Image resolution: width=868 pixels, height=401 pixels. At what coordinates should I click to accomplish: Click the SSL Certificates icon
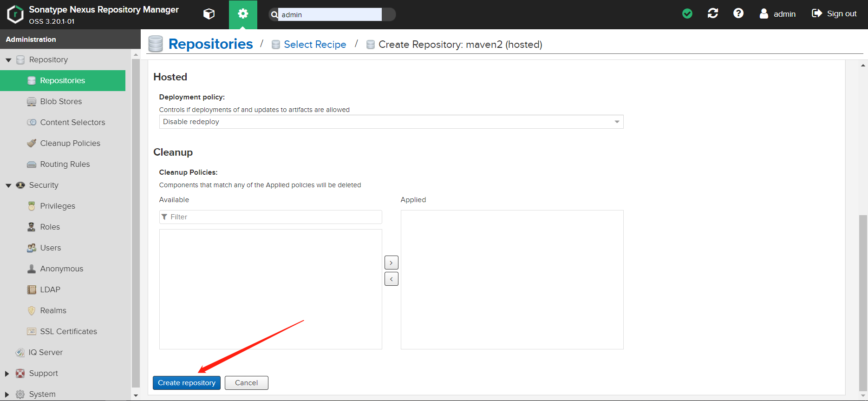(32, 331)
